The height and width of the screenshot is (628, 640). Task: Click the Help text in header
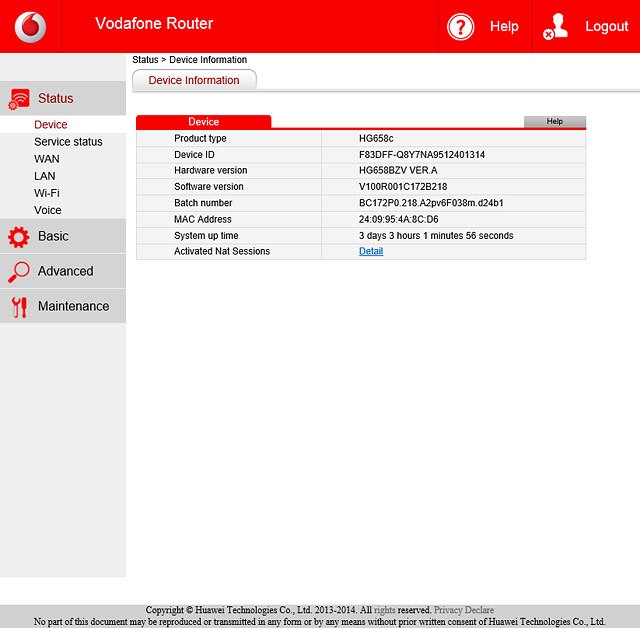(504, 27)
